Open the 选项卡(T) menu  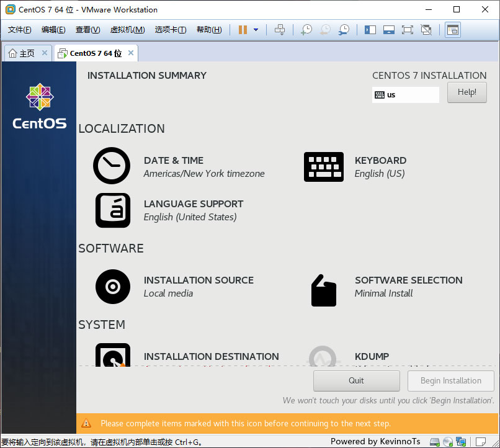pos(171,30)
